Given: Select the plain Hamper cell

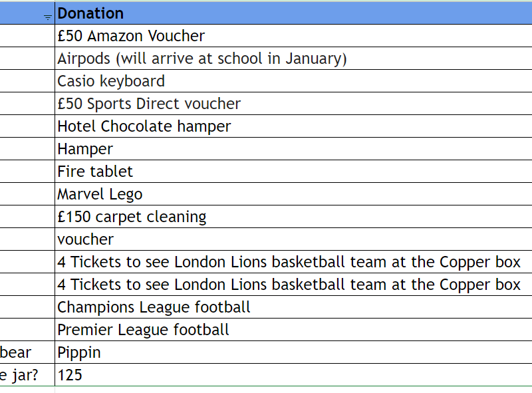Looking at the screenshot, I should 293,149.
